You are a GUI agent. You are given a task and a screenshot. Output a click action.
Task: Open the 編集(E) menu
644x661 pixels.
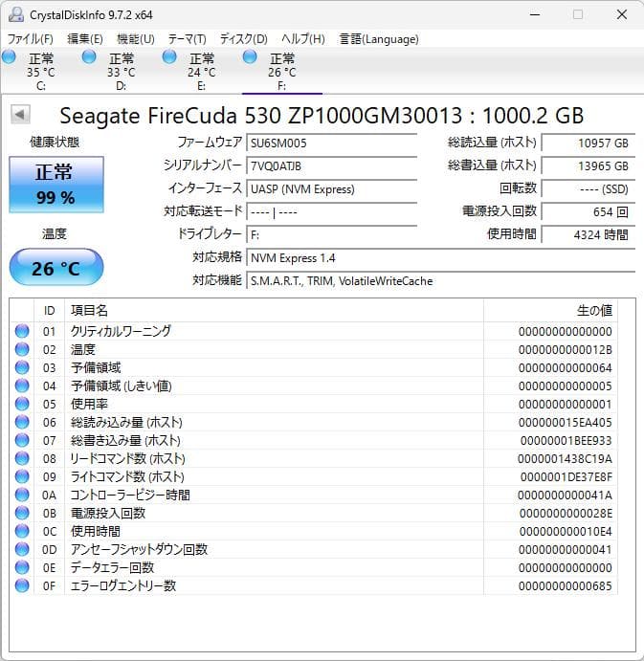click(x=85, y=39)
